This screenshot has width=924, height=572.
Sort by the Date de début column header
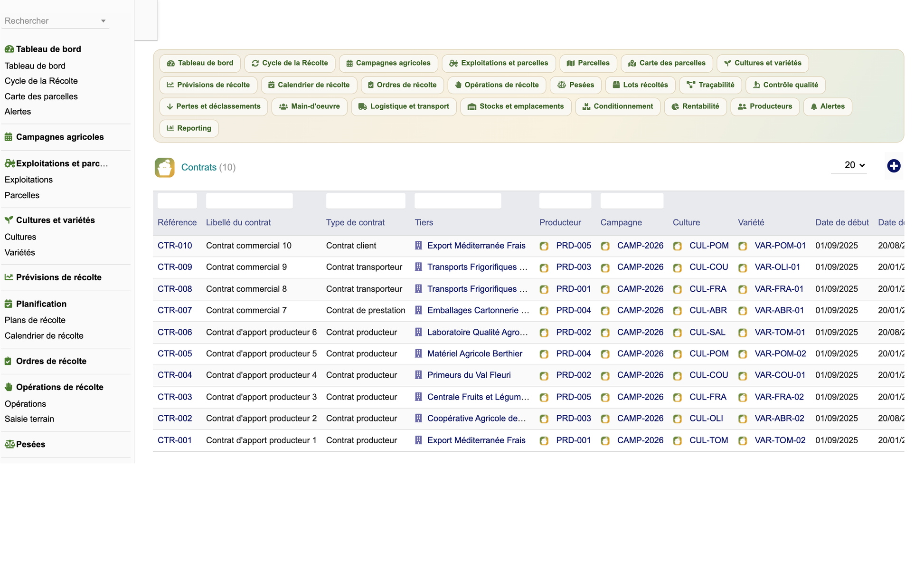click(842, 222)
